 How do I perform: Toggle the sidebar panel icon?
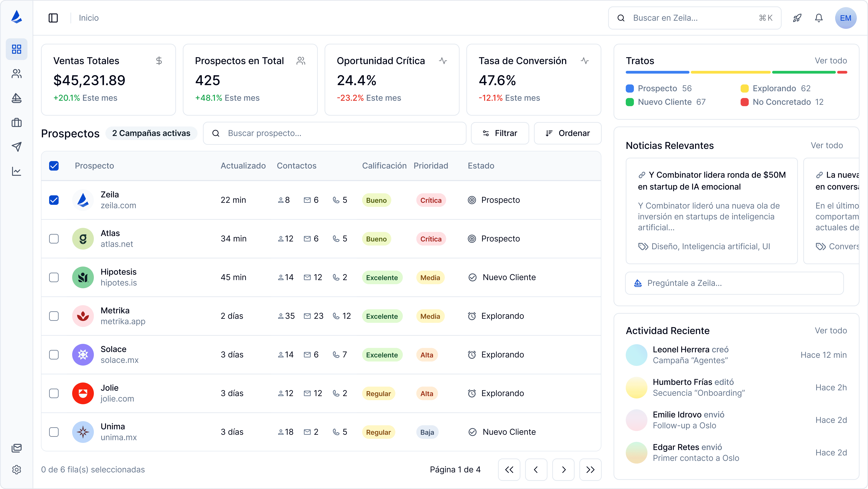(53, 18)
